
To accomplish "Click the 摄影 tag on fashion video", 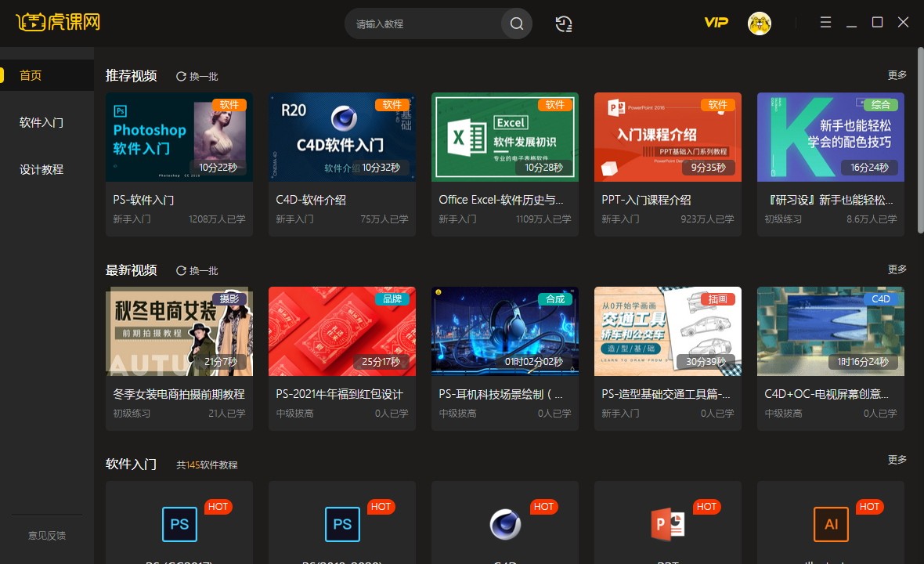I will [229, 298].
